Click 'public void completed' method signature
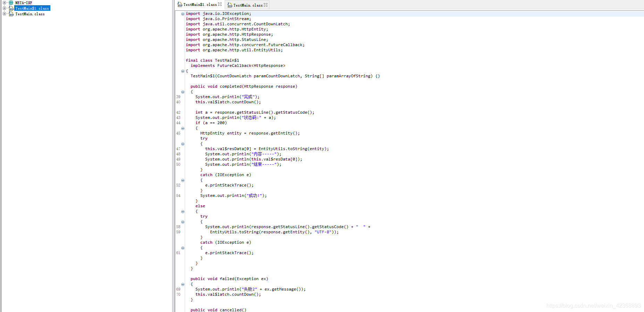The width and height of the screenshot is (644, 312). (244, 86)
